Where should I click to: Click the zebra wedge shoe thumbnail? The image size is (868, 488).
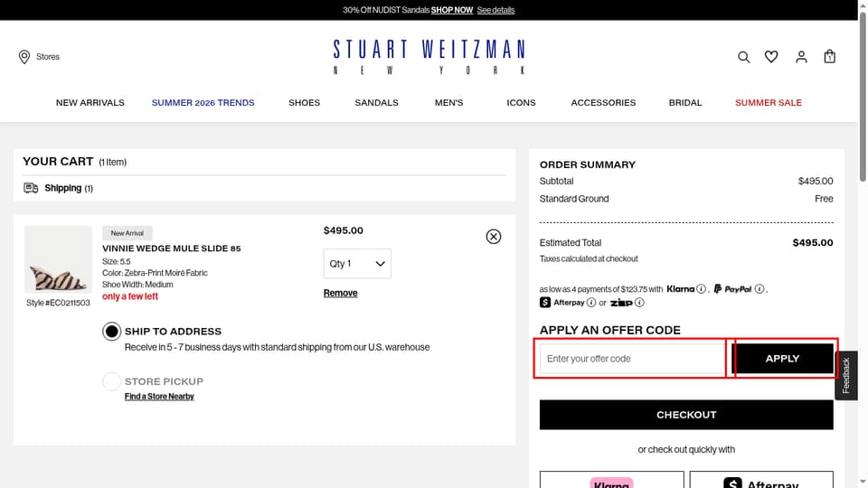58,259
